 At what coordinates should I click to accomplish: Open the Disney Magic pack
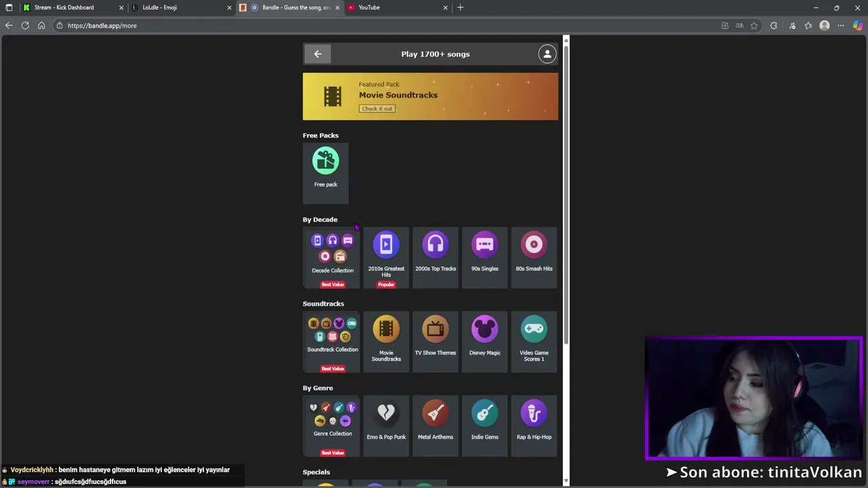click(x=485, y=342)
